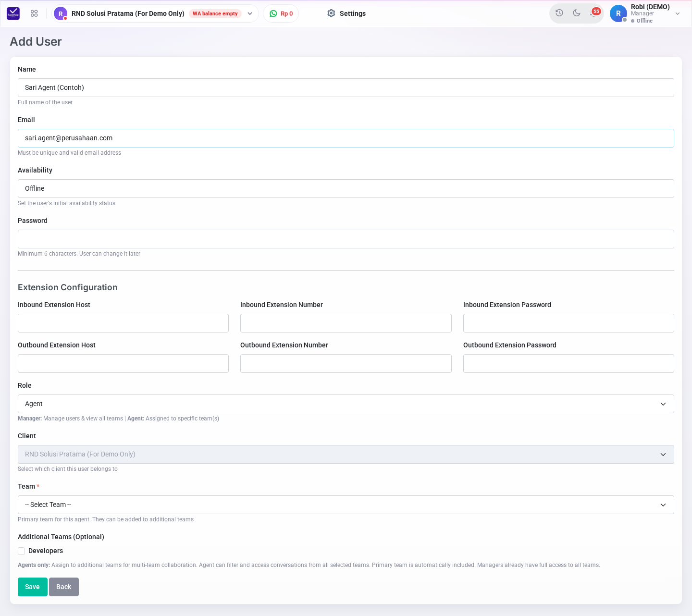Click the Rp 0 balance button
This screenshot has width=692, height=616.
[x=281, y=13]
